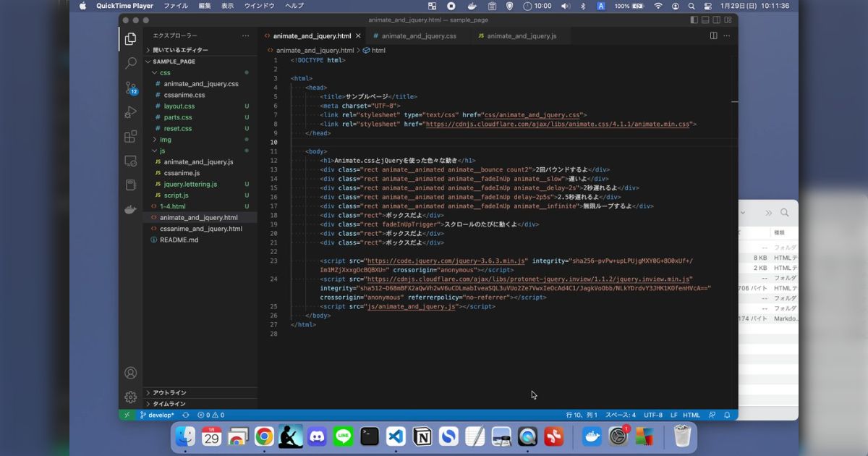The image size is (868, 456).
Task: Click the notifications bell in the status bar
Action: point(727,415)
